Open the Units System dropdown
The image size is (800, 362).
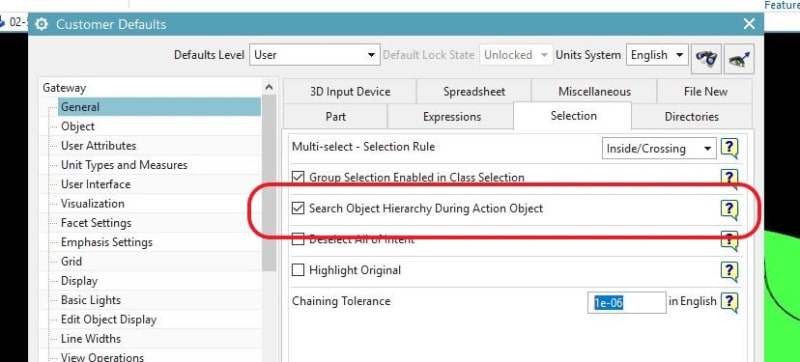point(657,55)
